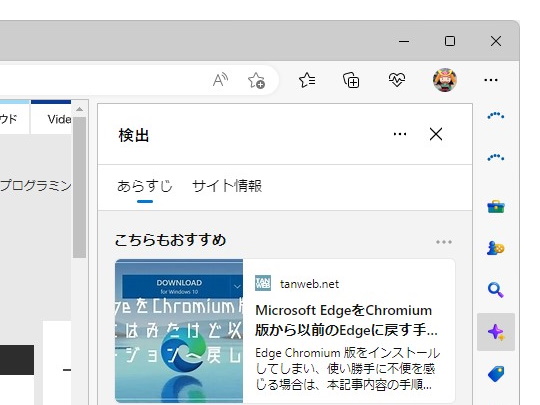The height and width of the screenshot is (405, 540).
Task: Open the Favorites list icon
Action: 307,80
